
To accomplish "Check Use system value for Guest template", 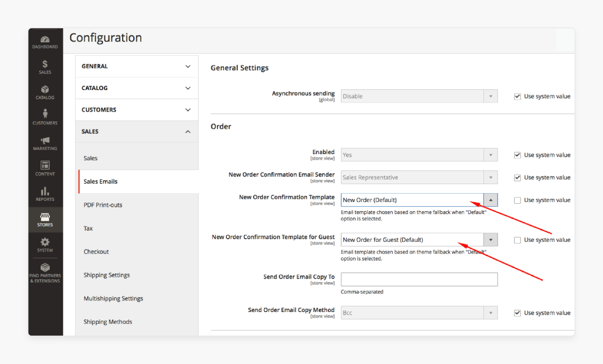I will click(517, 240).
